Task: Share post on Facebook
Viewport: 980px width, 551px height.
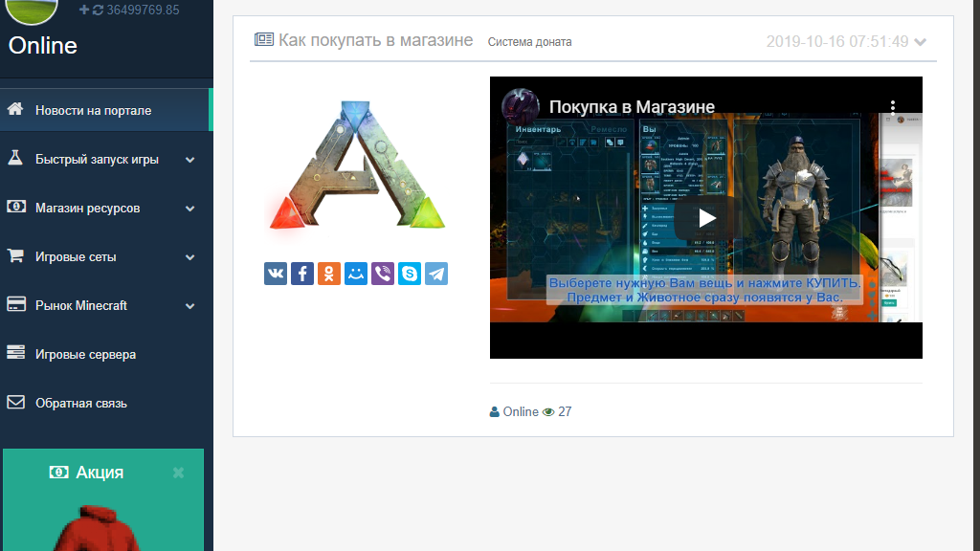Action: (x=302, y=274)
